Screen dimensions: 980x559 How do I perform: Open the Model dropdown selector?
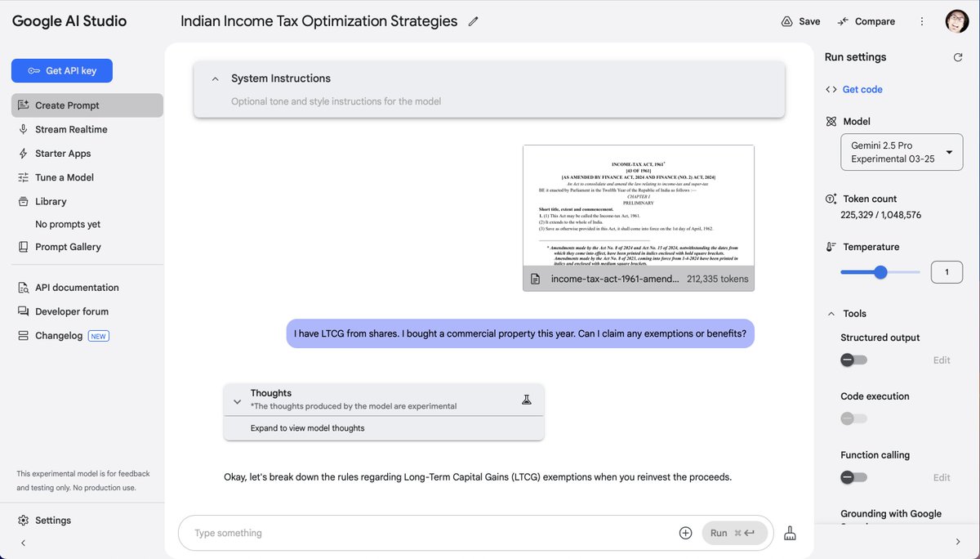pyautogui.click(x=902, y=152)
